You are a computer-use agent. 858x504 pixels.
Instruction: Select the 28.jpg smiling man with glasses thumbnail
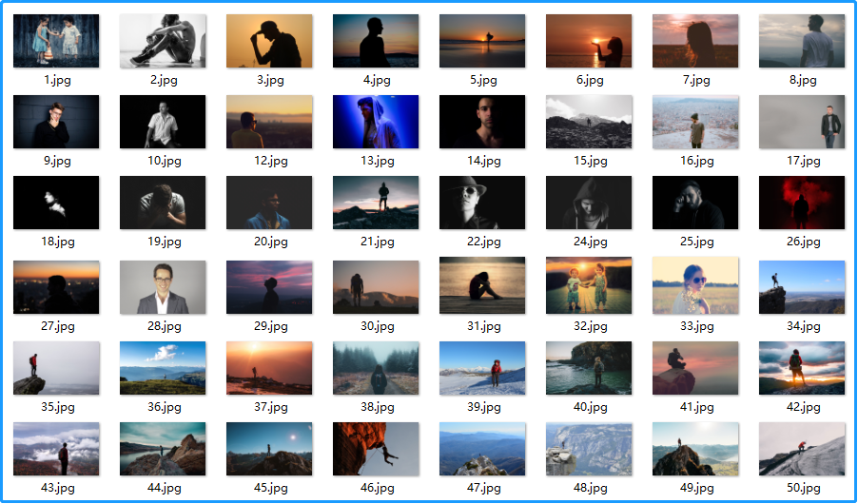point(163,287)
